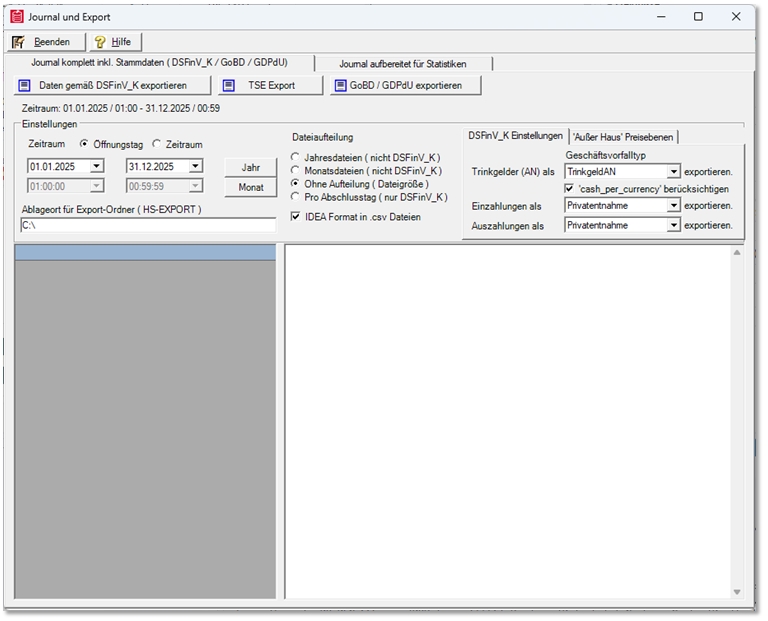This screenshot has height=621, width=768.
Task: Select Pro Abschlusstag splitting option
Action: click(x=295, y=197)
